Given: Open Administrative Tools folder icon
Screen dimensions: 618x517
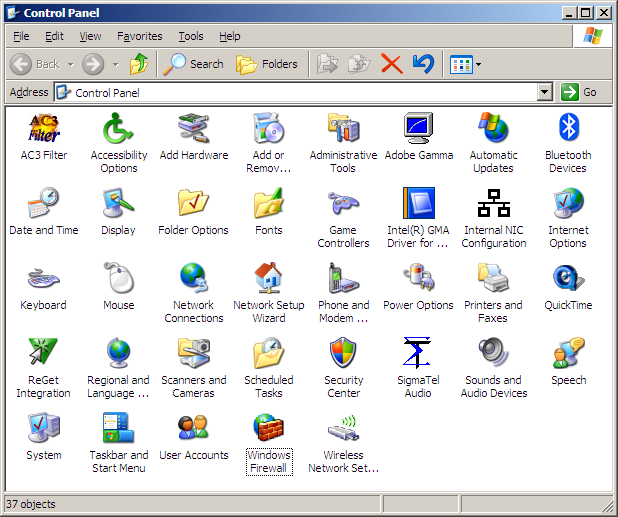Looking at the screenshot, I should click(x=343, y=128).
